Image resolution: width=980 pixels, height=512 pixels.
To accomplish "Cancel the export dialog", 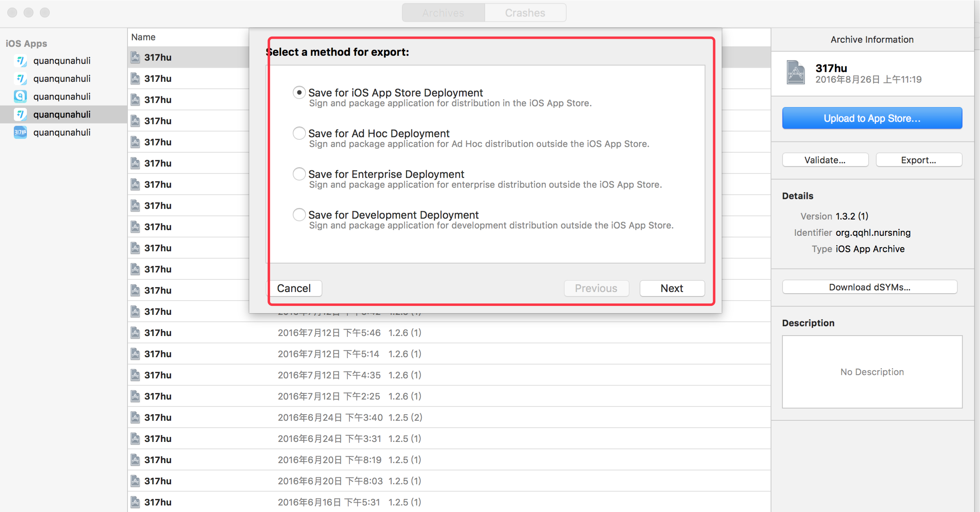I will click(x=294, y=288).
